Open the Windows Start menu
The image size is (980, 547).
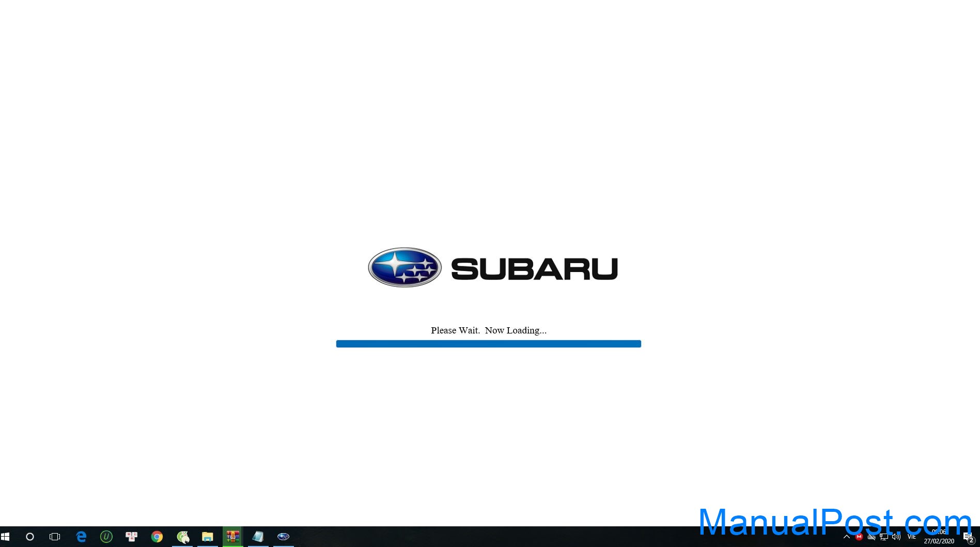(x=5, y=537)
